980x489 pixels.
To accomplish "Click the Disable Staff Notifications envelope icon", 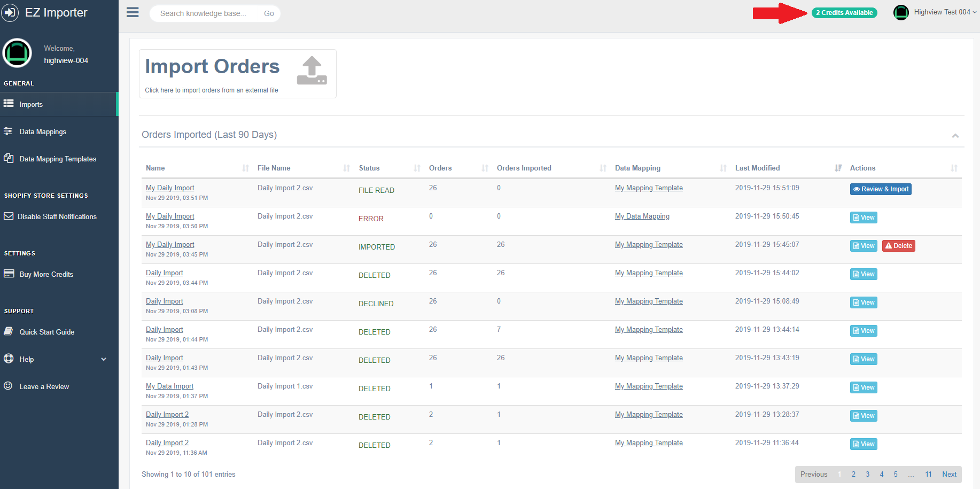I will point(9,216).
